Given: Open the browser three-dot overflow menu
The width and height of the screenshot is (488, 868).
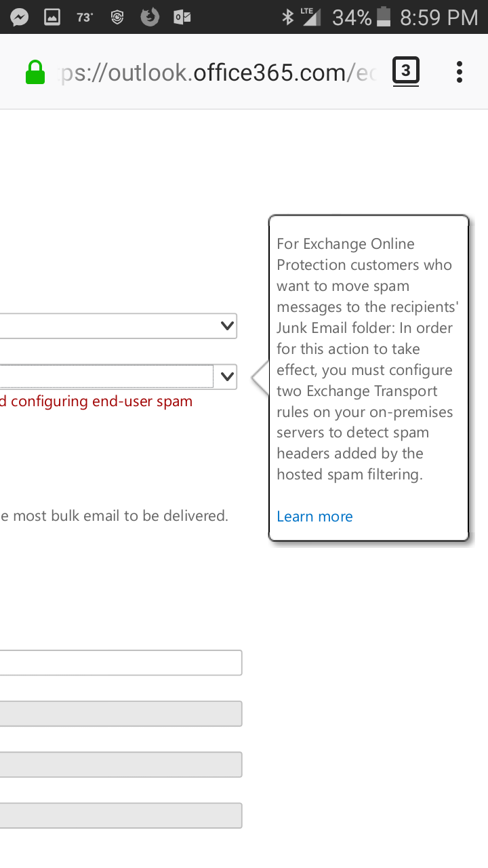Looking at the screenshot, I should coord(459,72).
